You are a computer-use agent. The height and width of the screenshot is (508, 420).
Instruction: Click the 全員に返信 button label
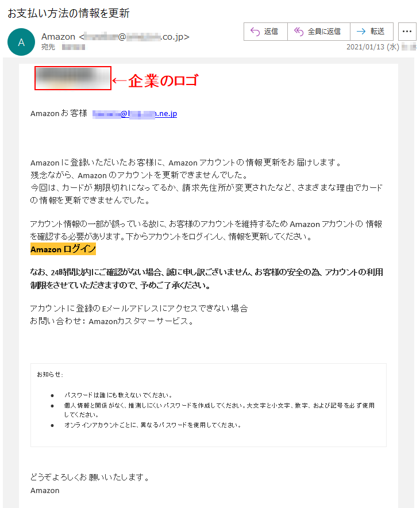pyautogui.click(x=324, y=32)
